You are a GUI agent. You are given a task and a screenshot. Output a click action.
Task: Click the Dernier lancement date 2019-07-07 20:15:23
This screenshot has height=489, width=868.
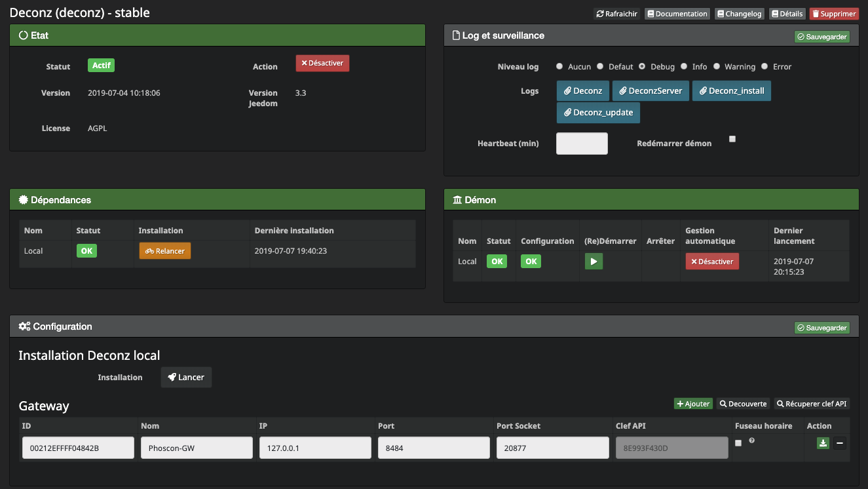tap(794, 266)
